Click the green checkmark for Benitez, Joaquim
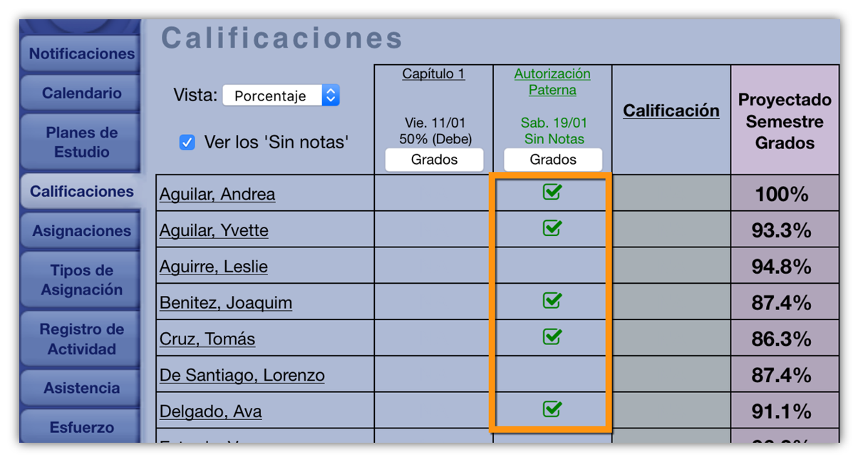 [552, 301]
